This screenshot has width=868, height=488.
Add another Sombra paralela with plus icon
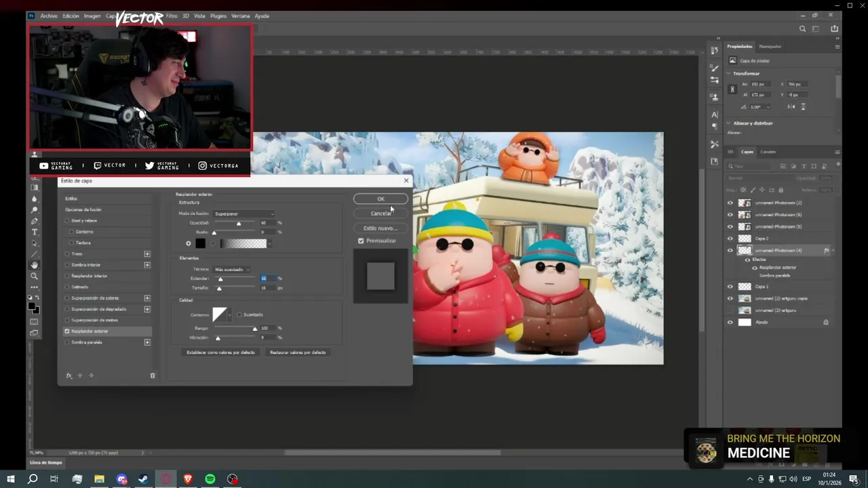(x=147, y=342)
